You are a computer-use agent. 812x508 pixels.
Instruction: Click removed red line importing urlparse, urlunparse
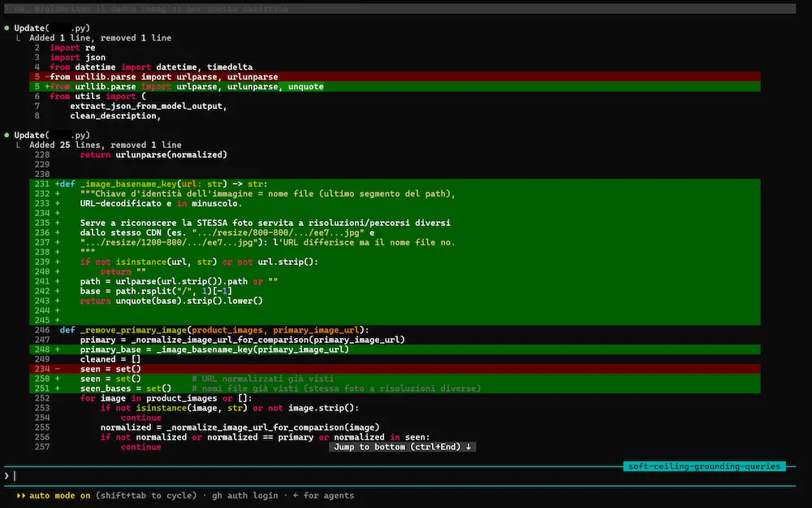tap(395, 76)
